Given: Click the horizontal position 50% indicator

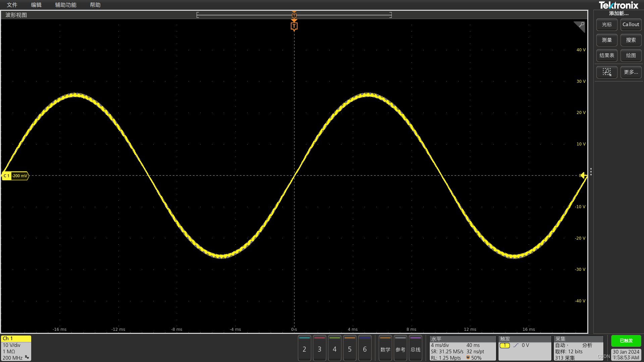Looking at the screenshot, I should click(474, 358).
